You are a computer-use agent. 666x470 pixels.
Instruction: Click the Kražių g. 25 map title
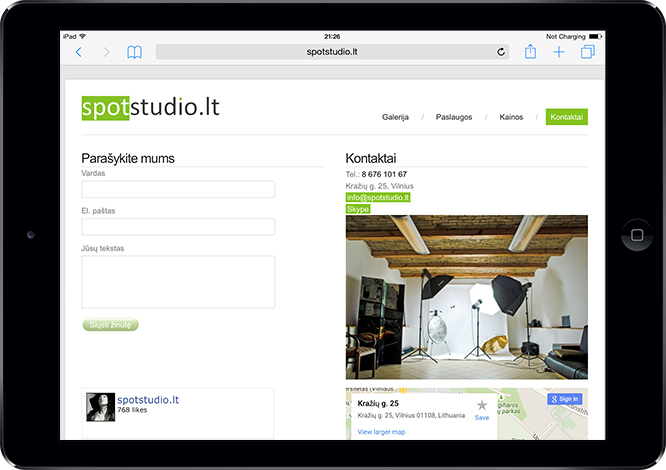pos(378,403)
